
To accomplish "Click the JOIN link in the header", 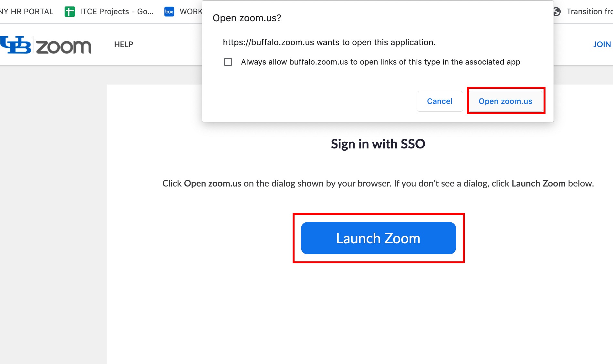I will click(x=602, y=45).
